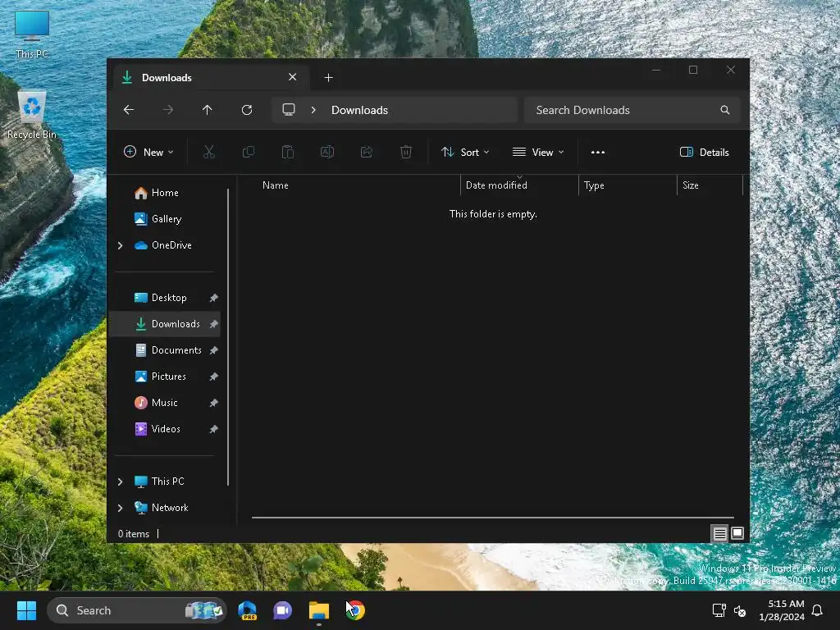Click the Delete trash can icon
The width and height of the screenshot is (840, 630).
tap(406, 152)
